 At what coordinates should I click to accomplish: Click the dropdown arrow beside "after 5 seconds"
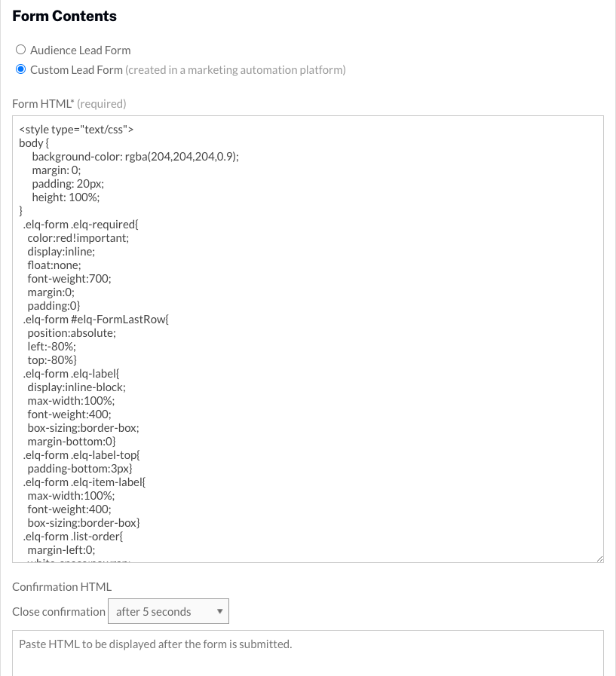tap(219, 610)
